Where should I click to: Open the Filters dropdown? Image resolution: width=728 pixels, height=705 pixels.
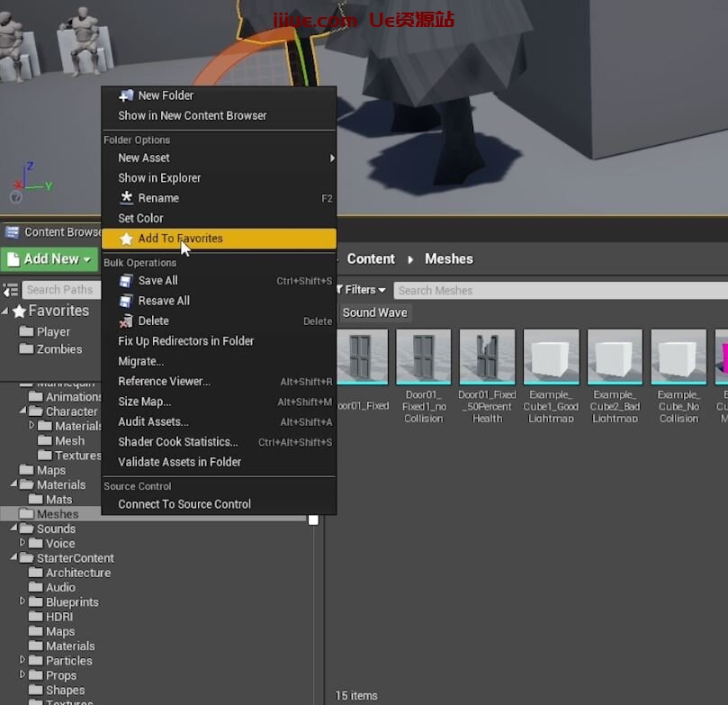(360, 290)
